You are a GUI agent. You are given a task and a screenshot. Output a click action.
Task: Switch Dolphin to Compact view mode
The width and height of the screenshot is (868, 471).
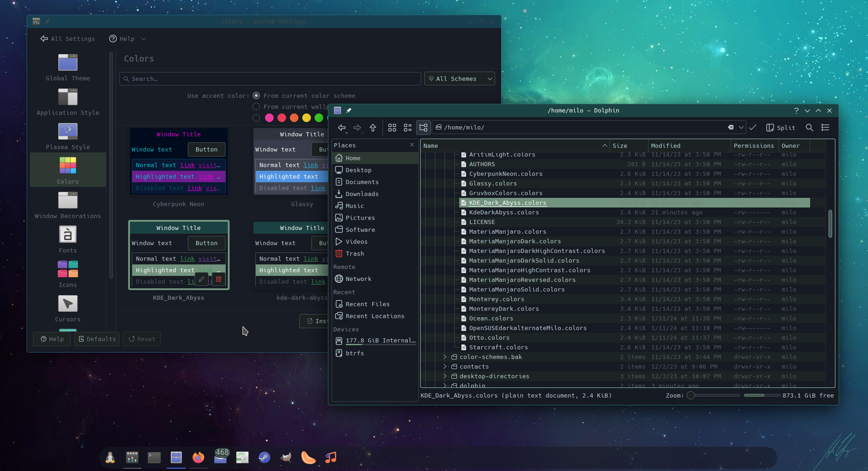click(408, 128)
